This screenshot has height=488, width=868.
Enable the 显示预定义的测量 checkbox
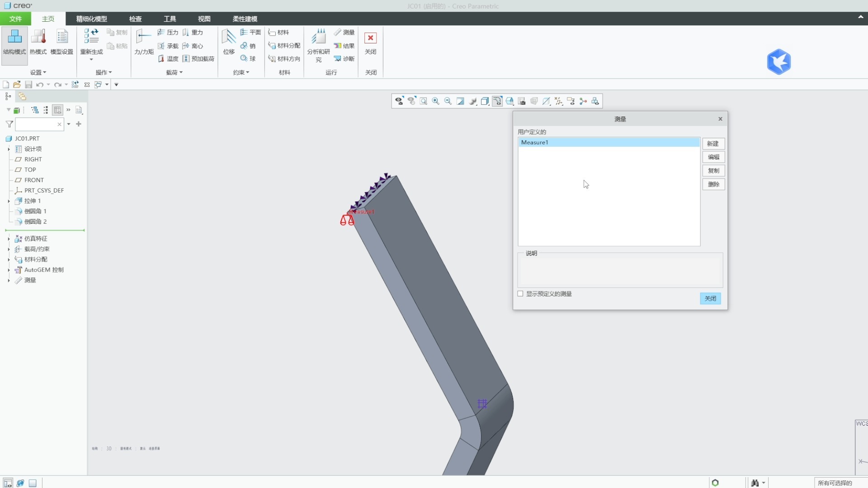point(520,294)
